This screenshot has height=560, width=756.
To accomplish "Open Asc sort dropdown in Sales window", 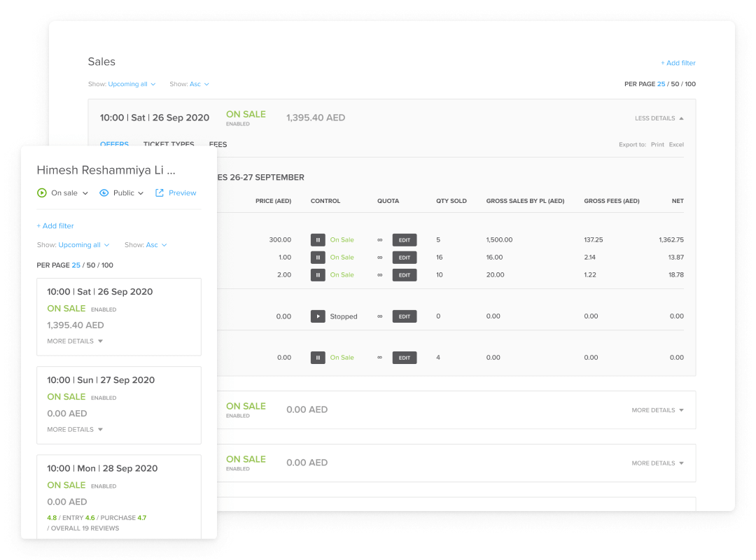I will pos(199,84).
